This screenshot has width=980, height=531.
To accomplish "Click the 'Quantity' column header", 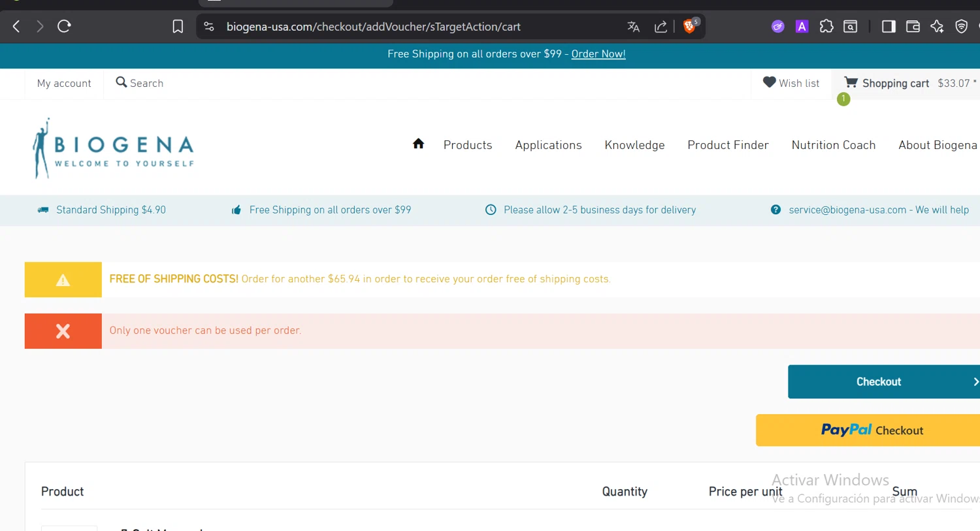I will tap(625, 492).
